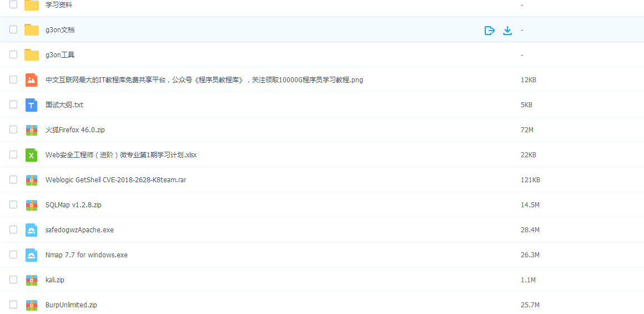Viewport: 644px width, 314px height.
Task: Open the 中文互联网最大的IT教程库 png file name
Action: 204,80
